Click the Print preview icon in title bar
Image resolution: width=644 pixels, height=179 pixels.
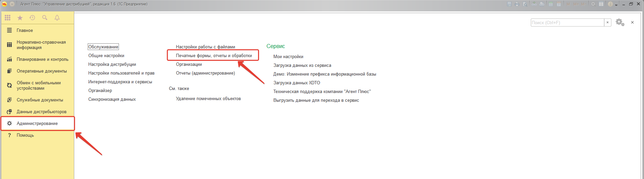525,4
